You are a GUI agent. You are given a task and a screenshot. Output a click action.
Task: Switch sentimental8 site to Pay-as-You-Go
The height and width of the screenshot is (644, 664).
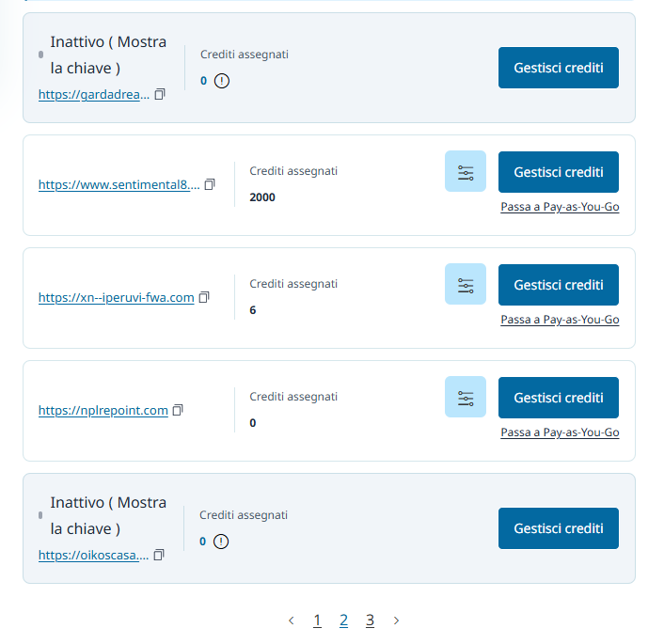[560, 207]
